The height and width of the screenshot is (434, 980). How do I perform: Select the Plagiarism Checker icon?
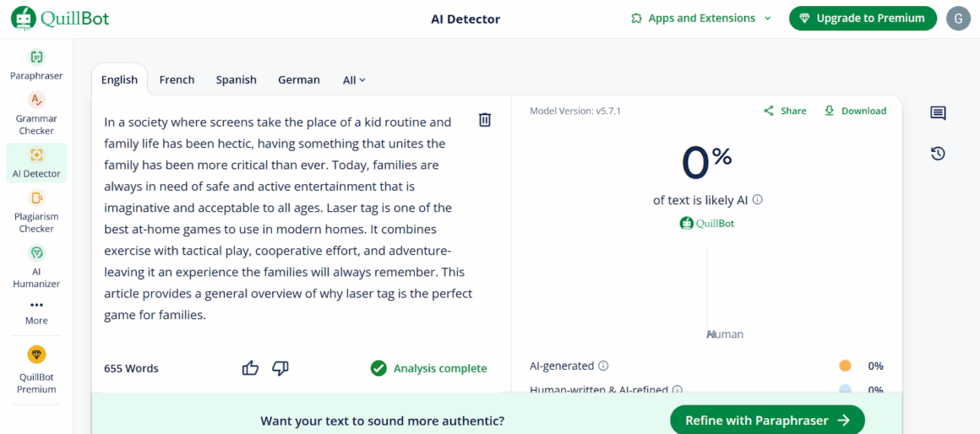pos(36,198)
